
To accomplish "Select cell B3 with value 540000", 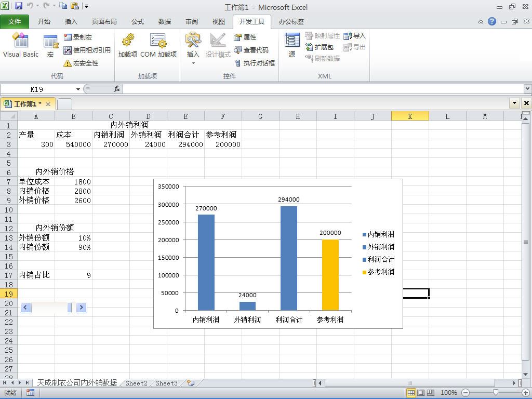I will tap(74, 144).
